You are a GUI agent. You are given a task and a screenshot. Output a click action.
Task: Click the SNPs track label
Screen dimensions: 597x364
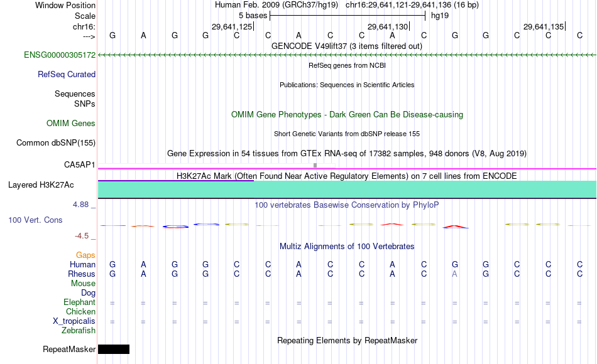(85, 104)
